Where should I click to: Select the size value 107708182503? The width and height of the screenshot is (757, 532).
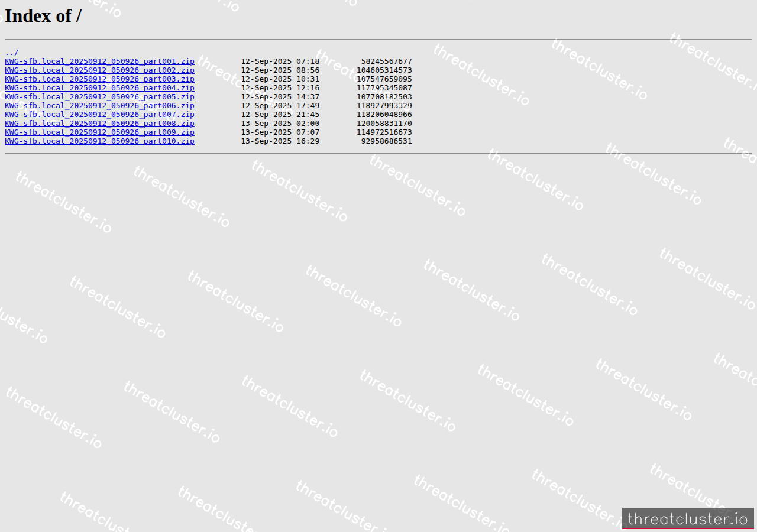[384, 97]
